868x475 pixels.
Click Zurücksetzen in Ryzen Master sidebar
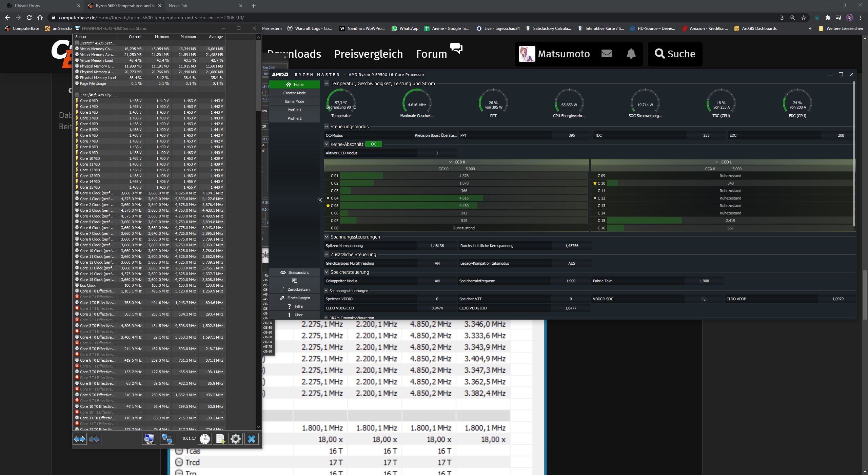click(x=294, y=289)
